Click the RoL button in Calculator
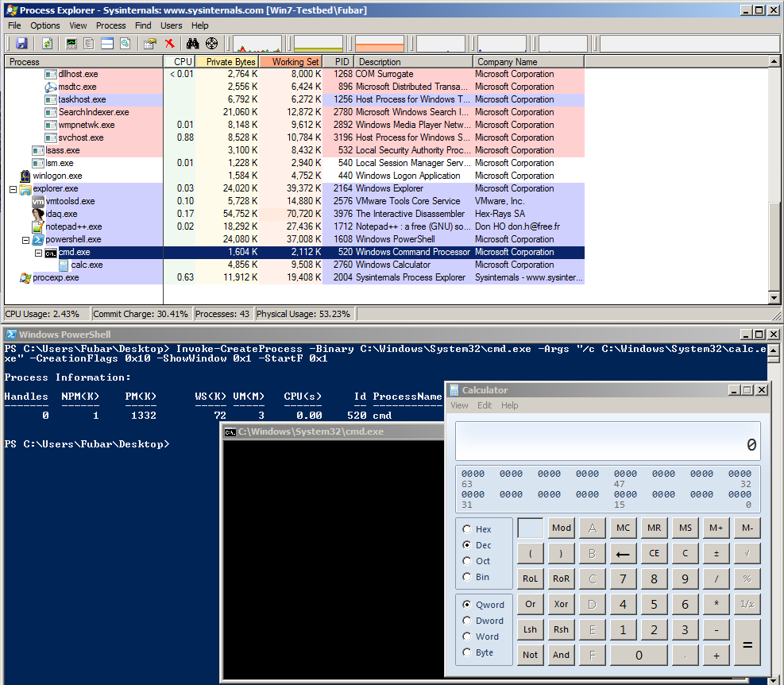The width and height of the screenshot is (784, 685). (x=531, y=579)
